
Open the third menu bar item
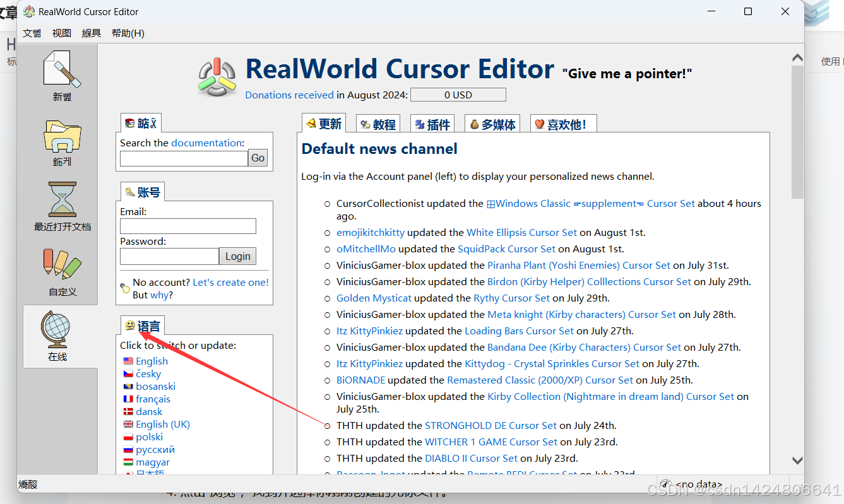[92, 33]
